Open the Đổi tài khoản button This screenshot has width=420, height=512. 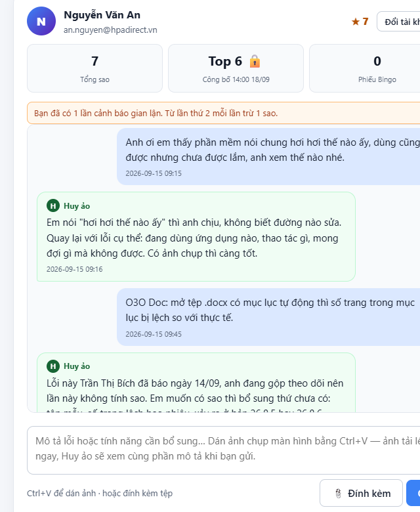click(398, 22)
